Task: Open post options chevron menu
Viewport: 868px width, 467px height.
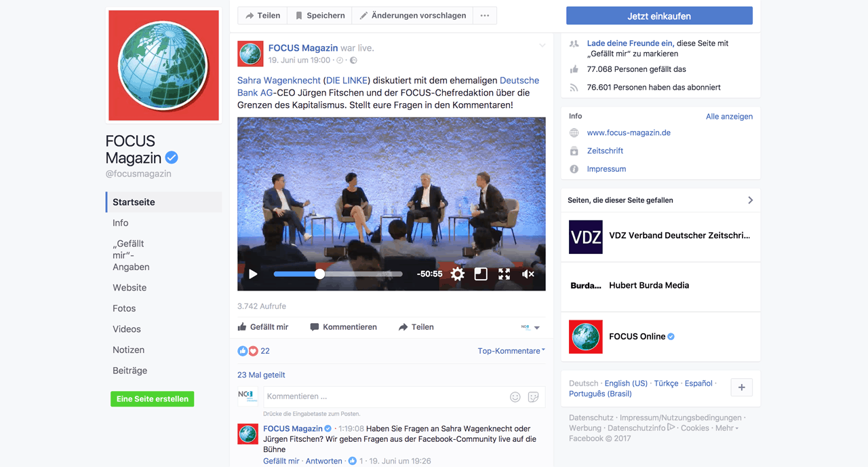Action: tap(542, 45)
